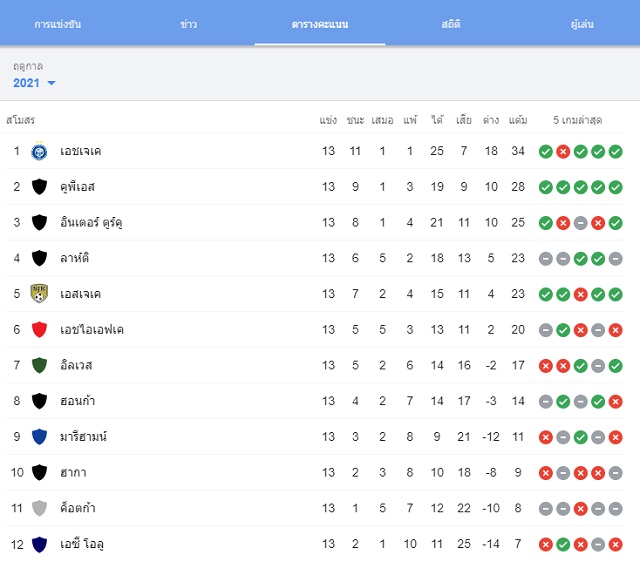Open team อินเตอร์ ตูร์คู link

pyautogui.click(x=91, y=222)
